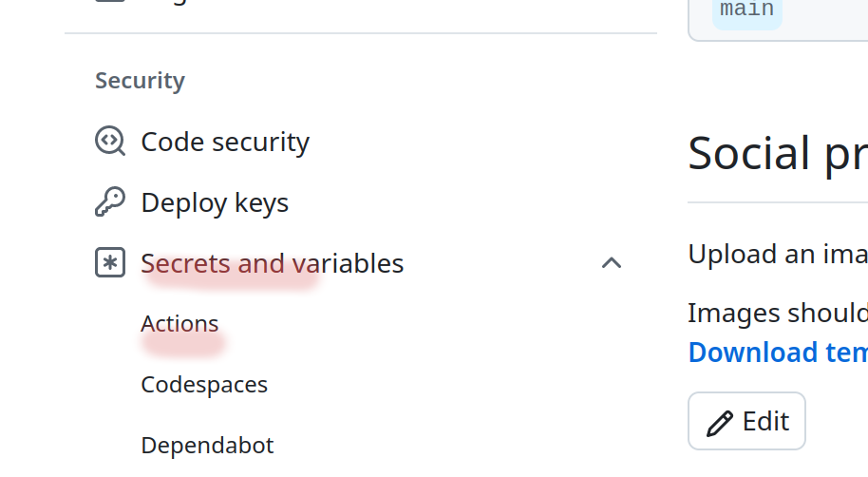The height and width of the screenshot is (477, 868).
Task: Navigate to Deploy keys text label
Action: [215, 202]
